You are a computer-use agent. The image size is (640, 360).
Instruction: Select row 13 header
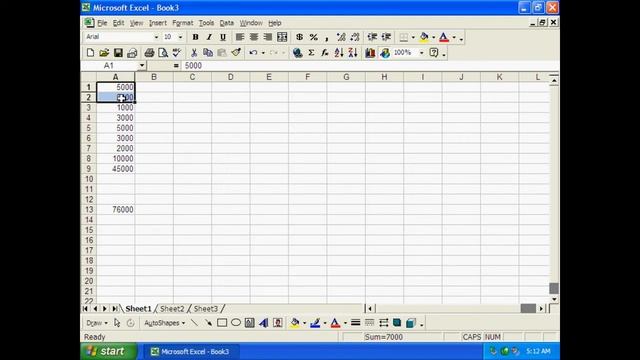point(89,209)
